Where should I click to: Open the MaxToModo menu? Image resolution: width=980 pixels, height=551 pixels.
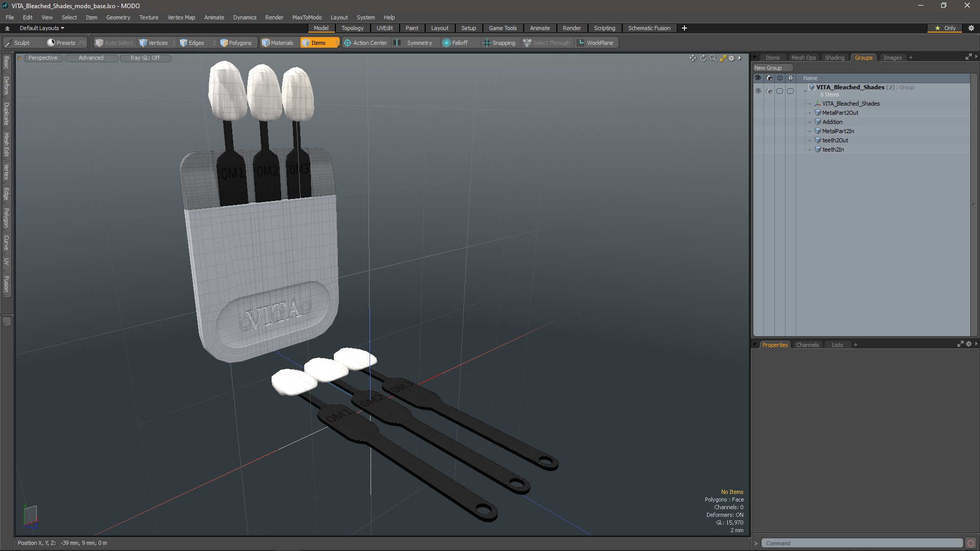[307, 17]
